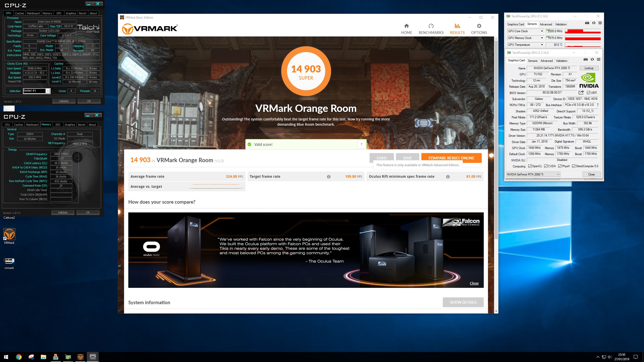Click OK in the bottom CPU-Z memory window

click(88, 212)
